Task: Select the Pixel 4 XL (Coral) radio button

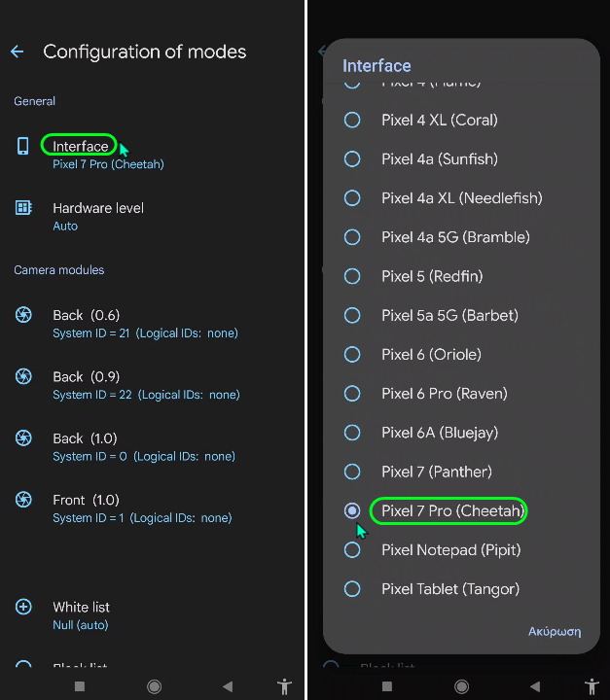Action: click(352, 120)
